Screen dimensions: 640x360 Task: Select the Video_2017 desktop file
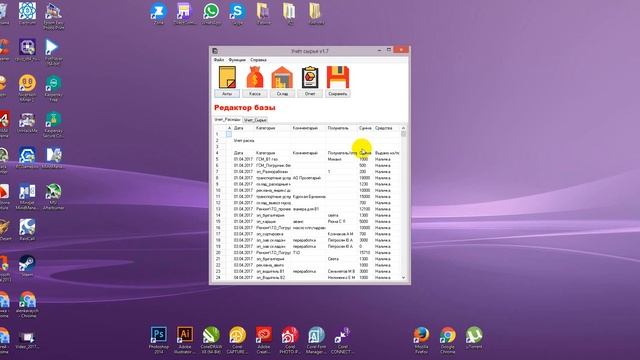coord(27,341)
